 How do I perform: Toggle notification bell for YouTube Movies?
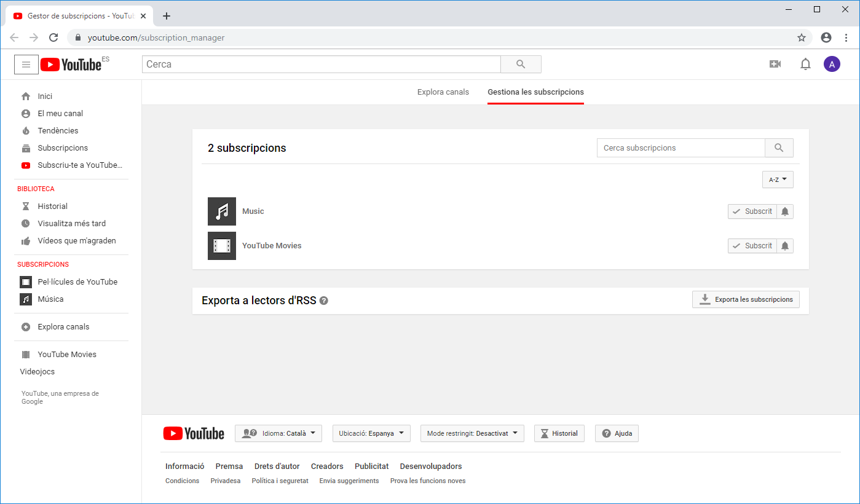(x=785, y=246)
